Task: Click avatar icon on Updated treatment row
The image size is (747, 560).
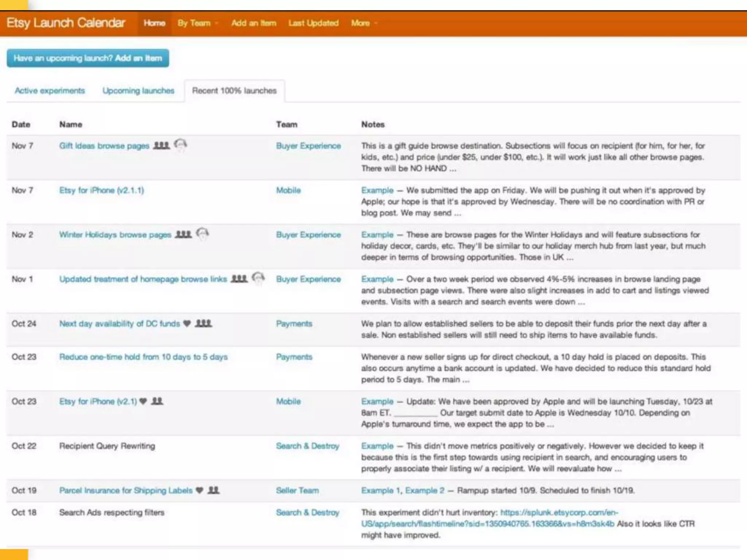Action: (258, 278)
